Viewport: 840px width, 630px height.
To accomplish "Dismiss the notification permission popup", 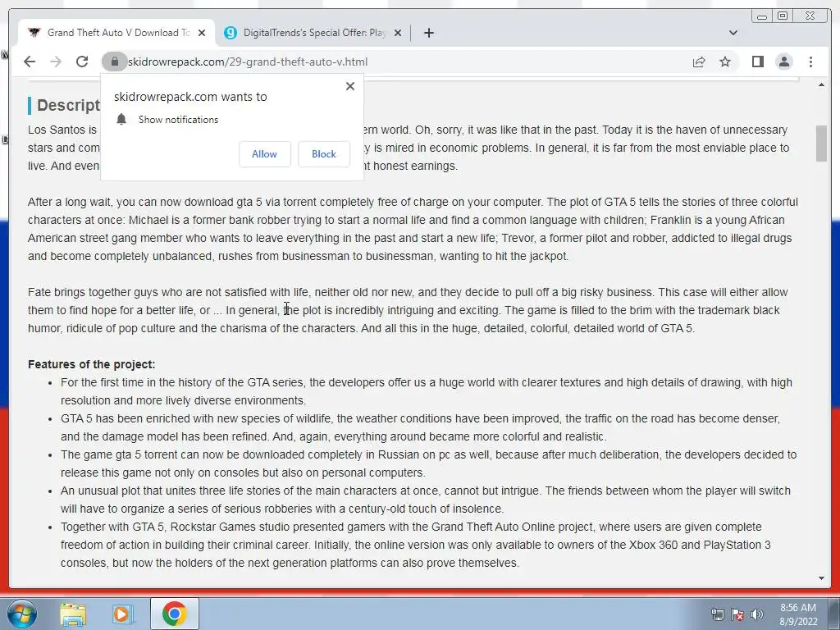I will click(x=350, y=85).
